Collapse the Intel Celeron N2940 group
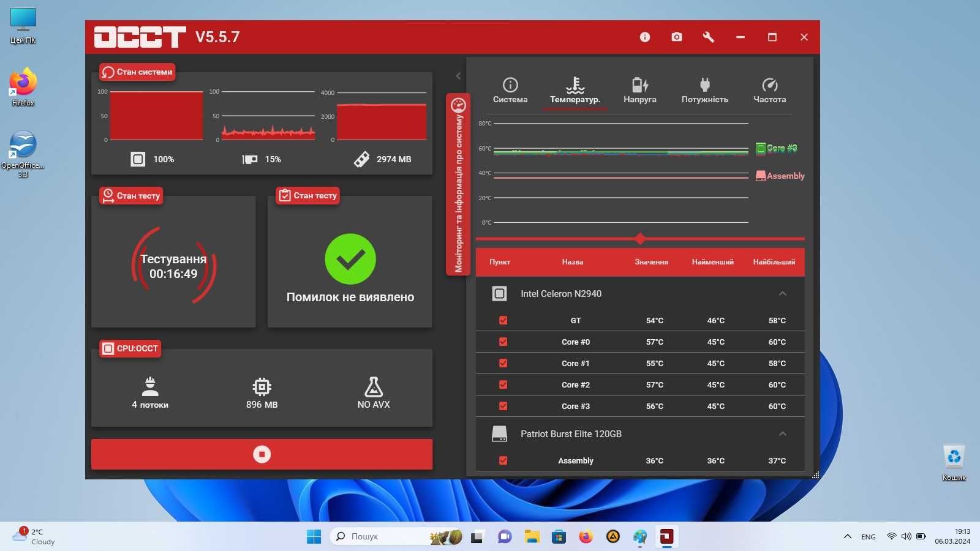Viewport: 980px width, 551px height. pos(782,294)
